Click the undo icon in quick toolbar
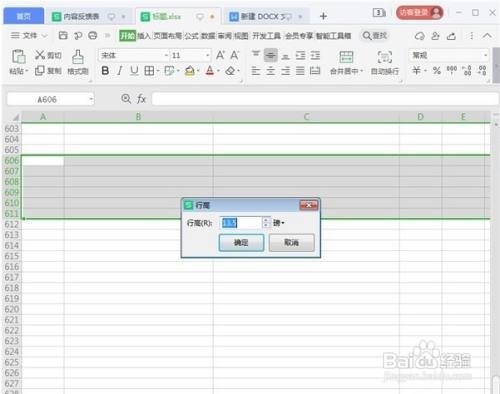Image resolution: width=500 pixels, height=394 pixels. click(x=78, y=35)
